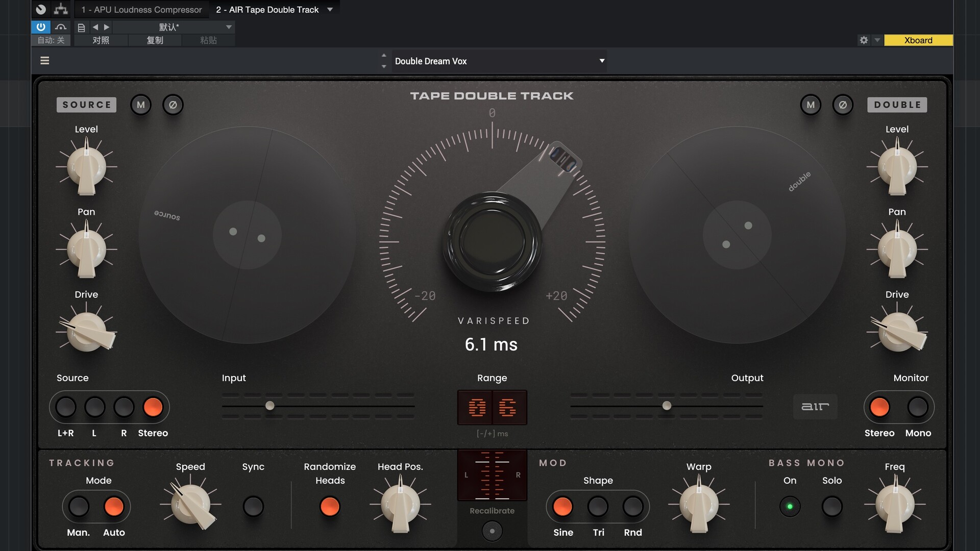Switch to APU Loudness Compressor tab
980x551 pixels.
pyautogui.click(x=141, y=10)
